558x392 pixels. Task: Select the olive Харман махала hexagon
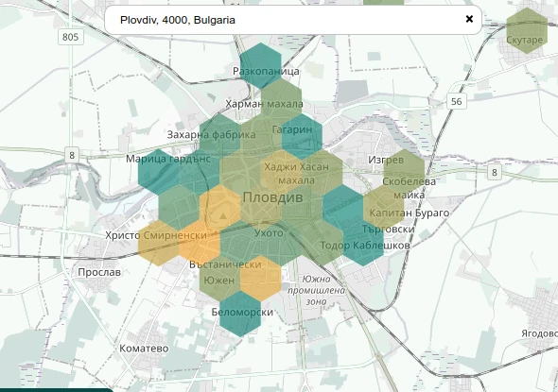pyautogui.click(x=281, y=101)
